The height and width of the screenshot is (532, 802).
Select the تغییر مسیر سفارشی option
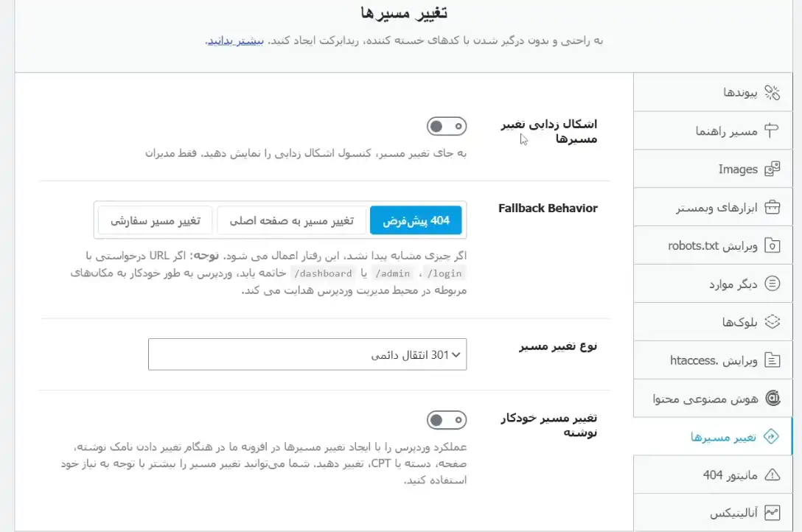point(156,220)
